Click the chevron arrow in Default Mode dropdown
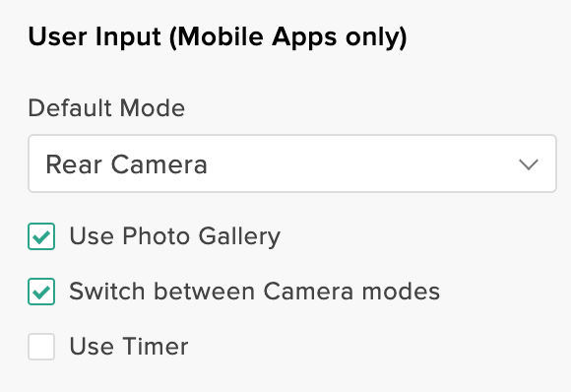The image size is (571, 392). [x=529, y=164]
